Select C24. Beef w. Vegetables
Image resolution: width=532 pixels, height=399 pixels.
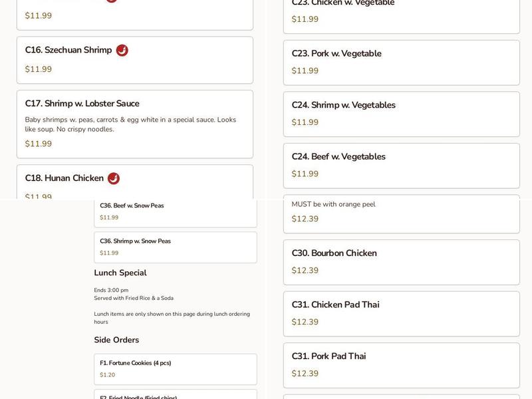tap(401, 166)
